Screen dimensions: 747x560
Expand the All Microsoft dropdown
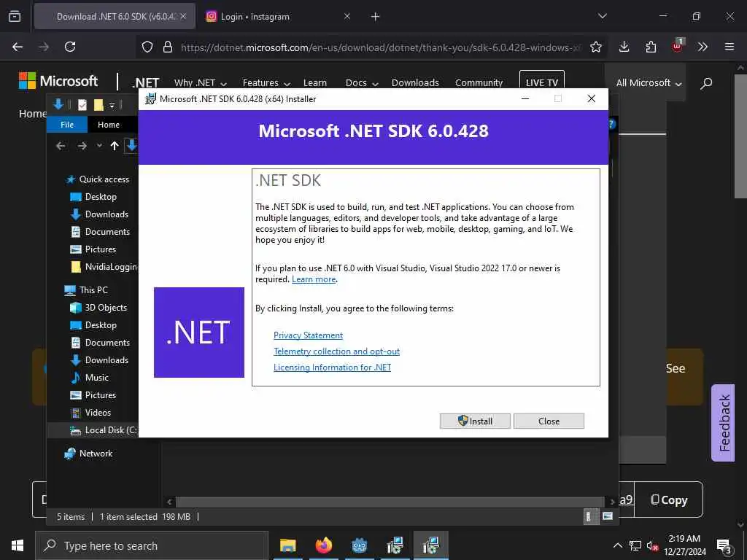[x=649, y=83]
